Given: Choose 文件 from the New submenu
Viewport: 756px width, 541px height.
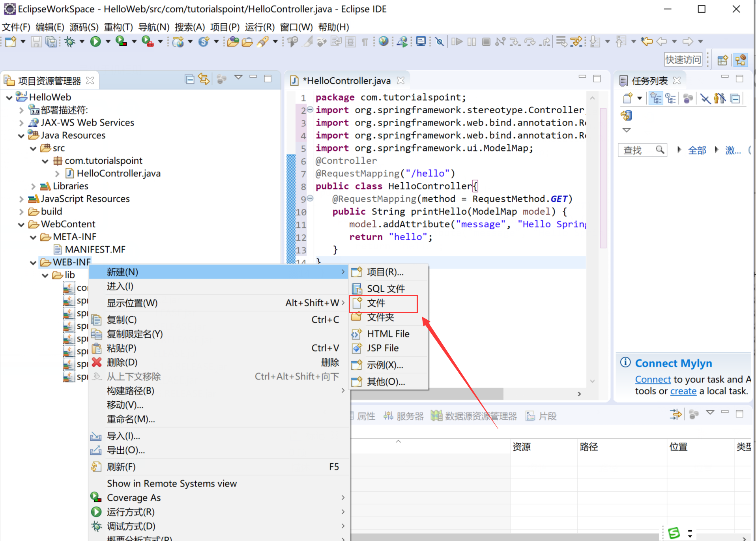Looking at the screenshot, I should coord(376,303).
